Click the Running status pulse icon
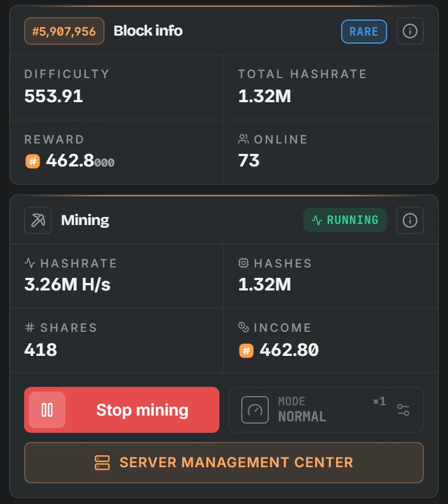The image size is (448, 504). click(x=317, y=220)
